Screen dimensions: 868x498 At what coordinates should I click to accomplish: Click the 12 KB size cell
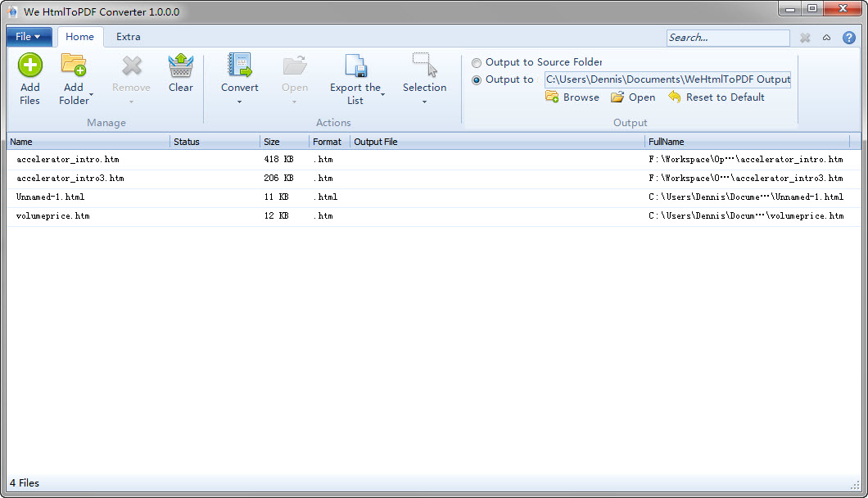(x=276, y=216)
